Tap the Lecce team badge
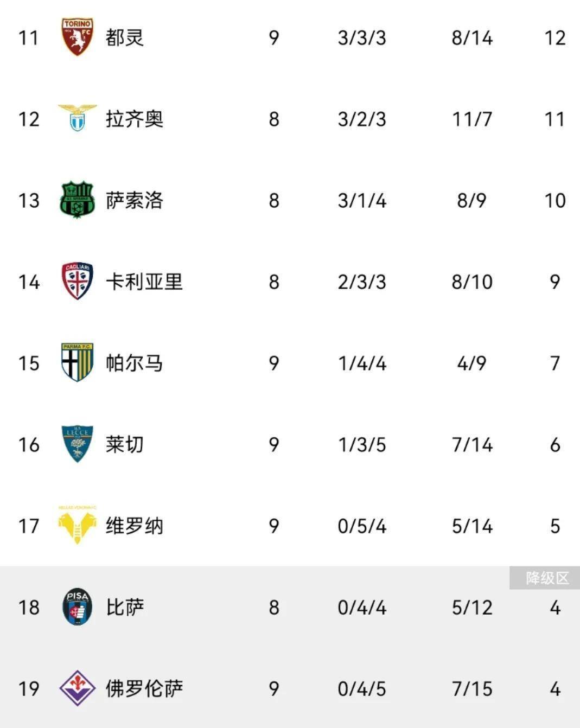Screen dimensions: 580x728 point(77,444)
